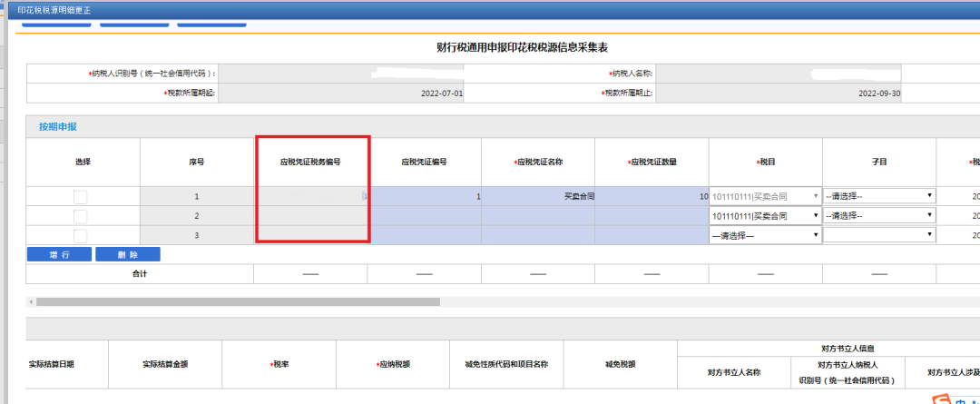Click the 税率 column header
980x404 pixels.
tap(279, 365)
